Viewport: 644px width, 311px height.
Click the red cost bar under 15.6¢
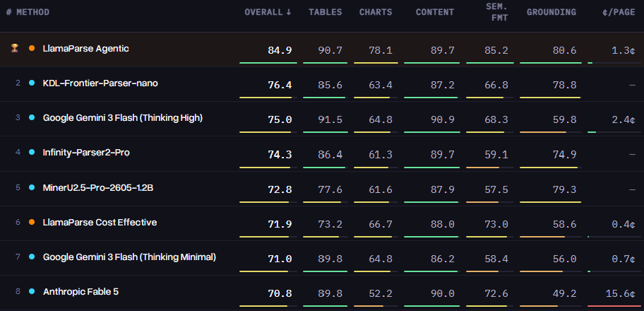614,305
